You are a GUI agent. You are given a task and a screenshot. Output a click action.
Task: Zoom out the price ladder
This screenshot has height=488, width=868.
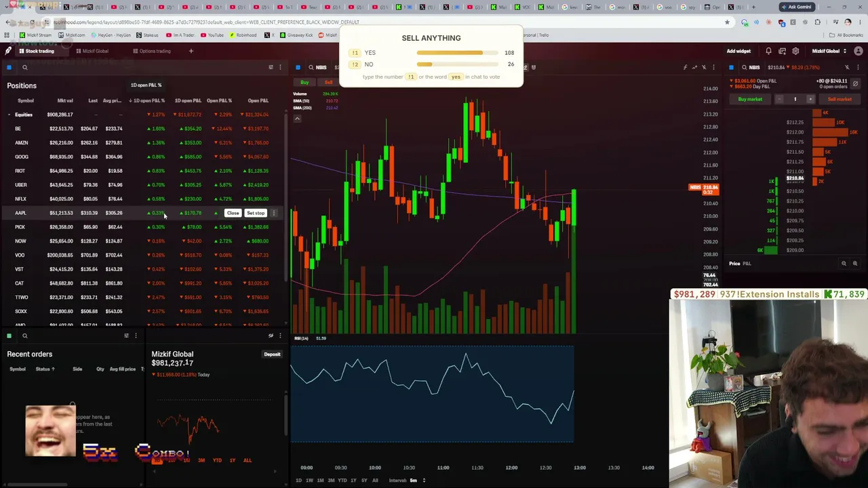point(844,264)
